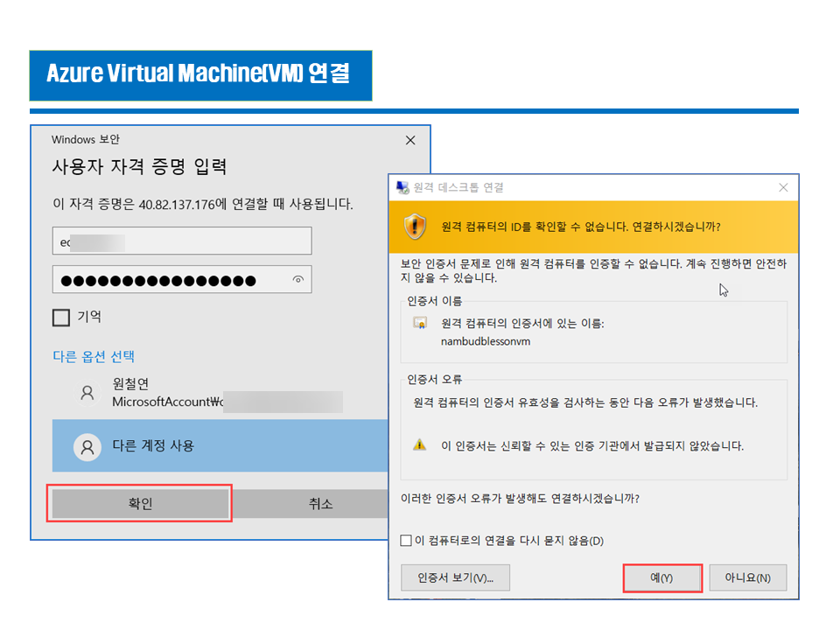
Task: Click the yellow warning triangle icon
Action: coord(420,444)
